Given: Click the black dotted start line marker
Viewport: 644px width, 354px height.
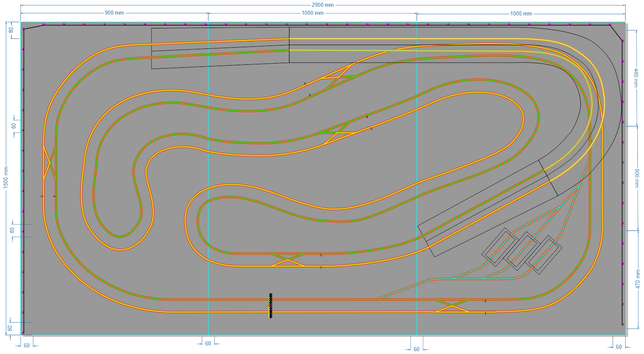Looking at the screenshot, I should [271, 306].
